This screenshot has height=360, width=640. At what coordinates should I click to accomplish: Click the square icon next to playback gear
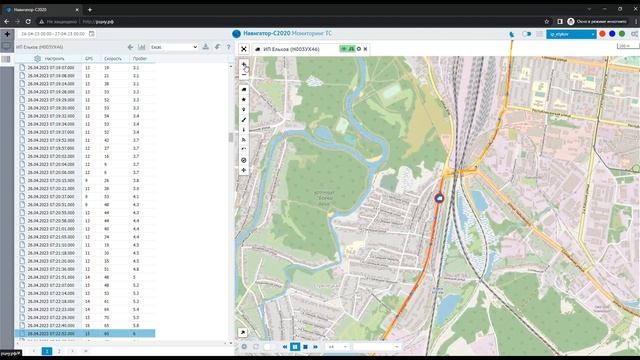(256, 347)
